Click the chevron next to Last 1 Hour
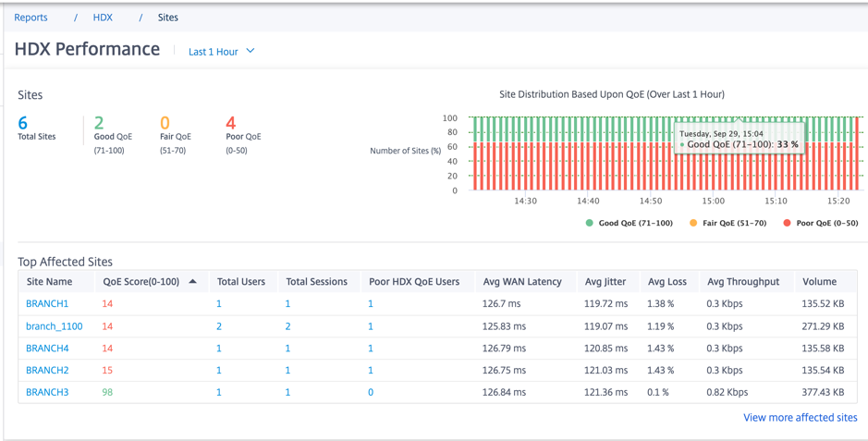This screenshot has height=441, width=868. coord(251,51)
